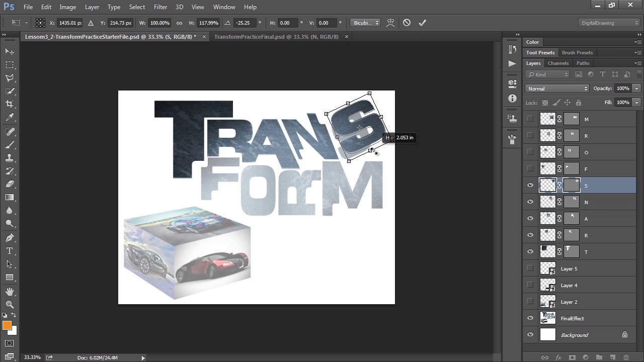Select the Horizontal Type tool
The height and width of the screenshot is (362, 644).
click(x=10, y=251)
